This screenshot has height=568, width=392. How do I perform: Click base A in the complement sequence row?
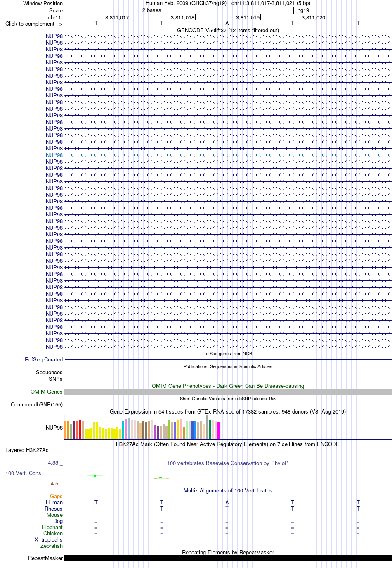(x=227, y=24)
